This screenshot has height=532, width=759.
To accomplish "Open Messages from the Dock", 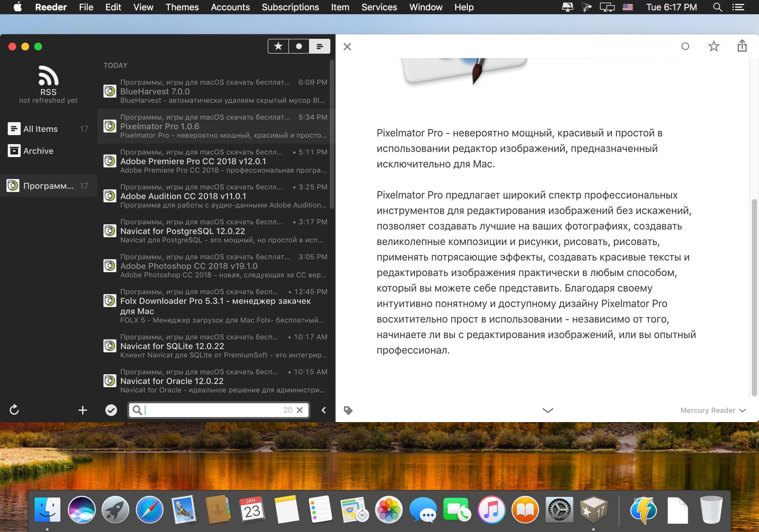I will (x=423, y=510).
